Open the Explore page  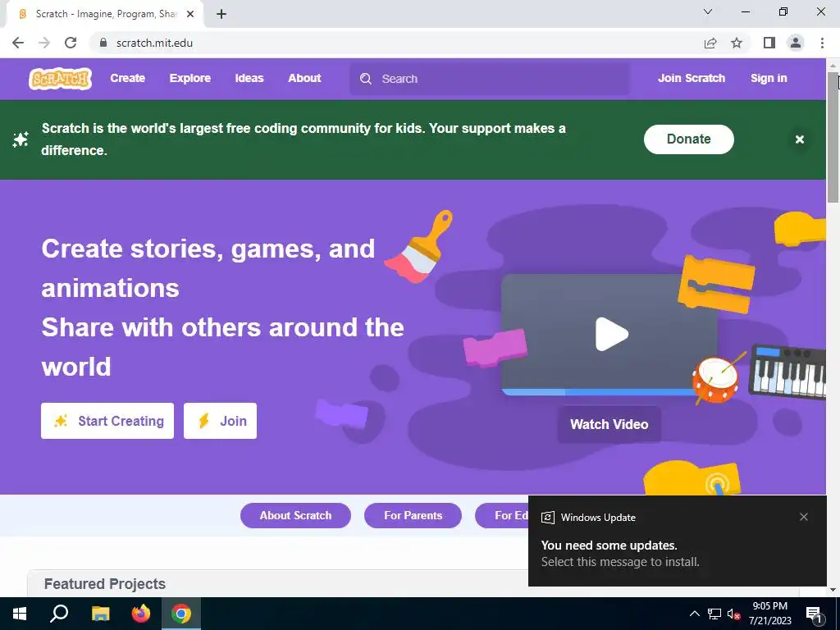click(x=190, y=78)
